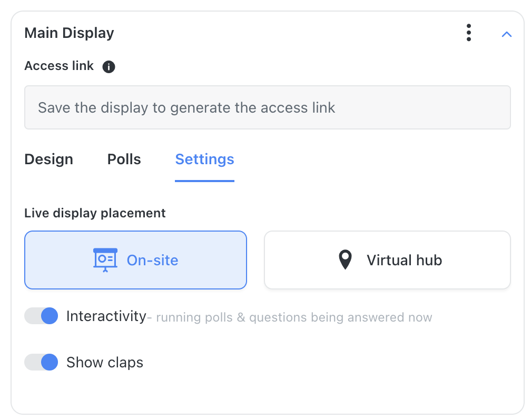
Task: Click the 'Live display placement' label
Action: 95,213
